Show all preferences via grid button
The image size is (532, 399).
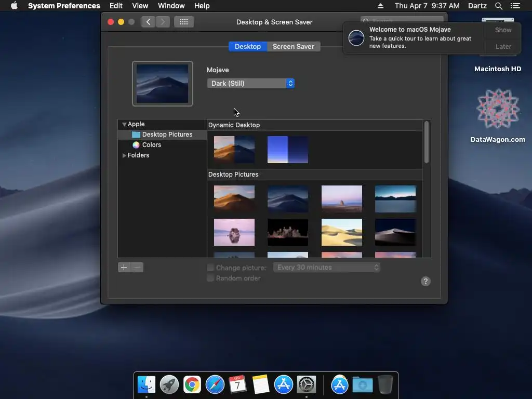(x=184, y=22)
